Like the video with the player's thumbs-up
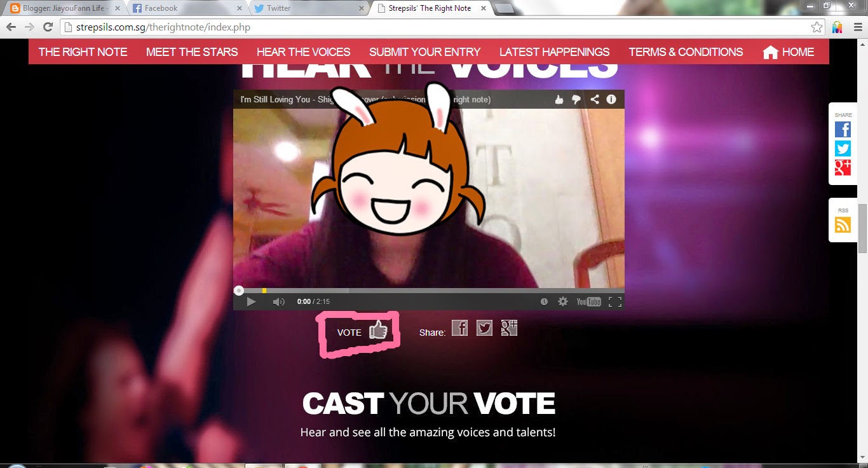Screen dimensions: 868x468 pos(559,99)
